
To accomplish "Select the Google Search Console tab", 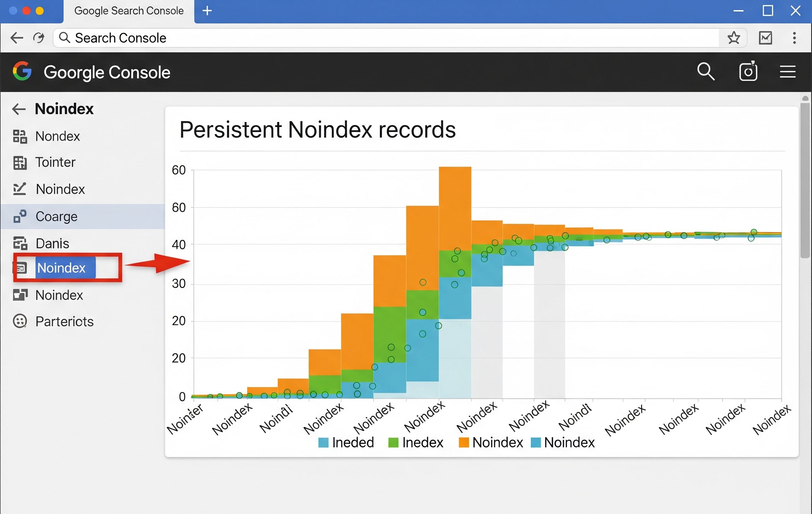I will click(x=129, y=11).
